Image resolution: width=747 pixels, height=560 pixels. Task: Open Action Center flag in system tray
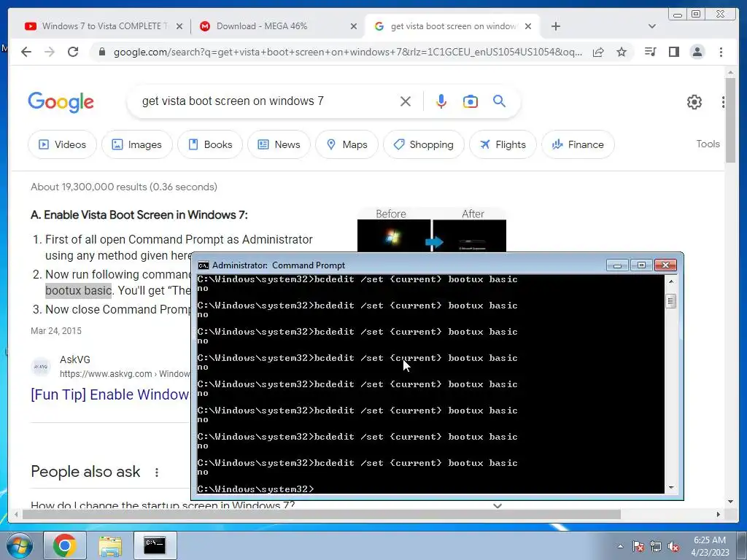coord(638,546)
